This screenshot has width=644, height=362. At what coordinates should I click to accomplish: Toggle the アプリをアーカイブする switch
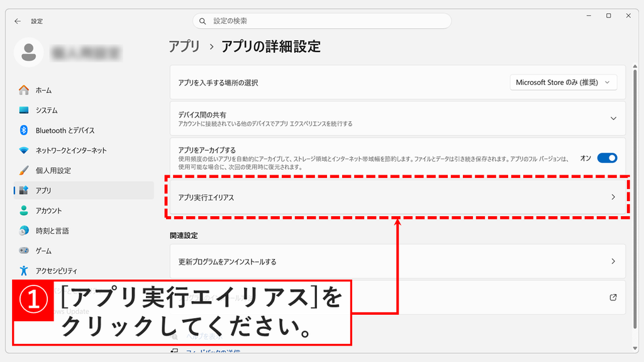[x=607, y=158]
